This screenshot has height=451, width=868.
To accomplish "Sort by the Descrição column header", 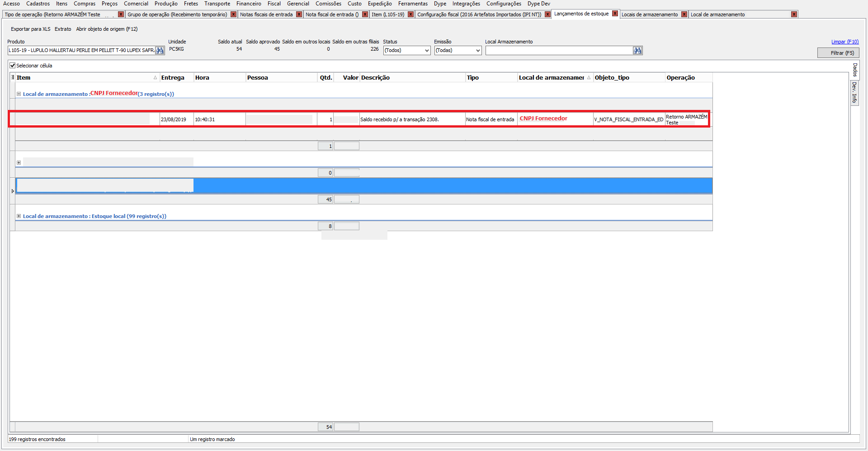I will click(x=413, y=78).
